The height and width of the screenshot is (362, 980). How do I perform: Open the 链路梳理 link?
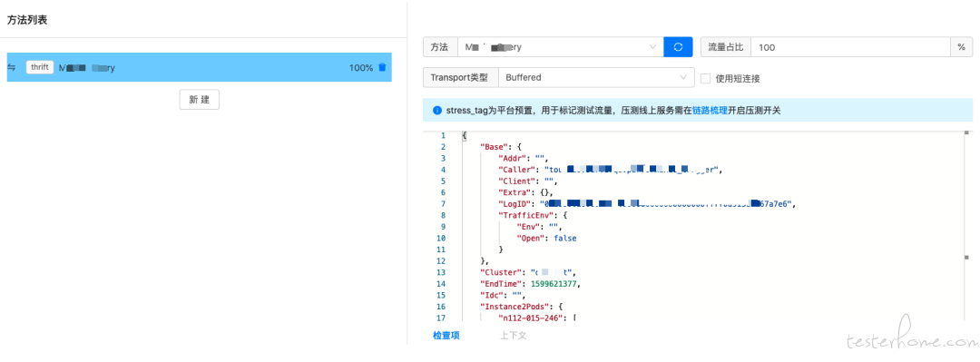click(x=710, y=111)
